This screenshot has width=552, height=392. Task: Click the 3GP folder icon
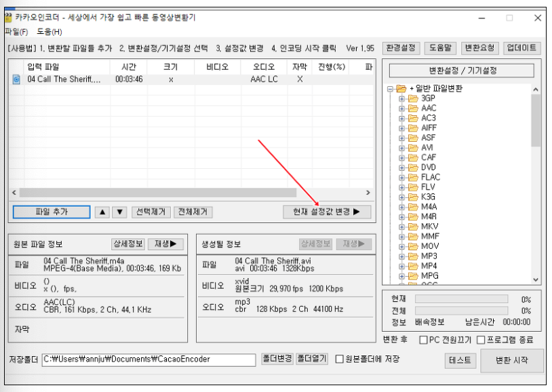coord(413,98)
